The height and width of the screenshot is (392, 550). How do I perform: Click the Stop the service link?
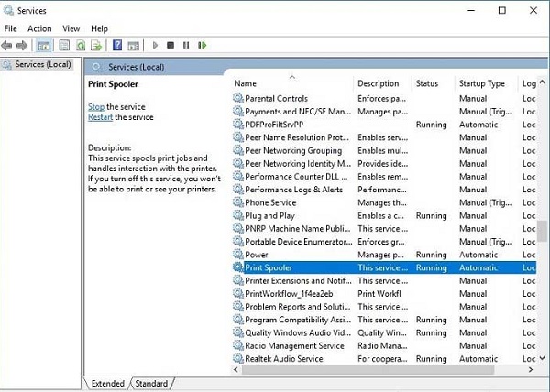(95, 107)
